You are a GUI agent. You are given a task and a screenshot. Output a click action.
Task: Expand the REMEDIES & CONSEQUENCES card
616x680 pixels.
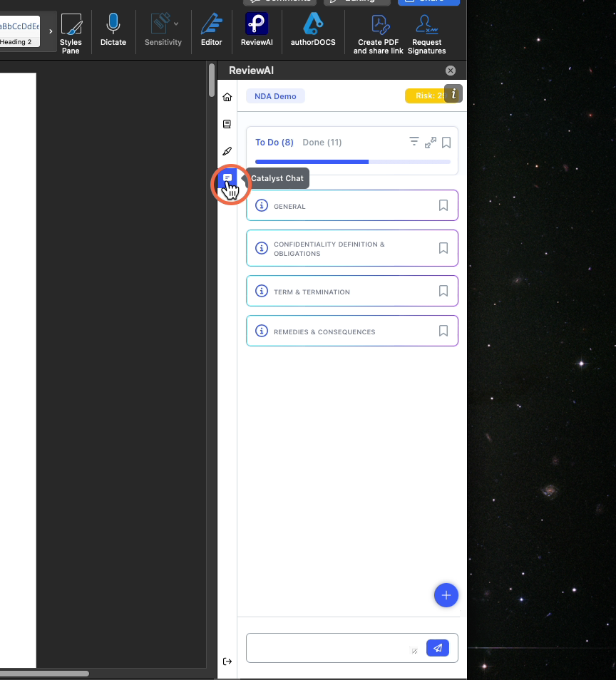(x=351, y=331)
